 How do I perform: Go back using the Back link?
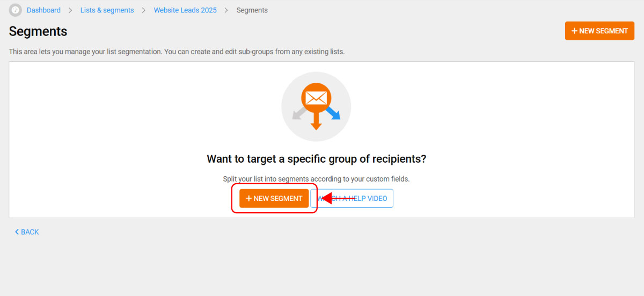(27, 232)
